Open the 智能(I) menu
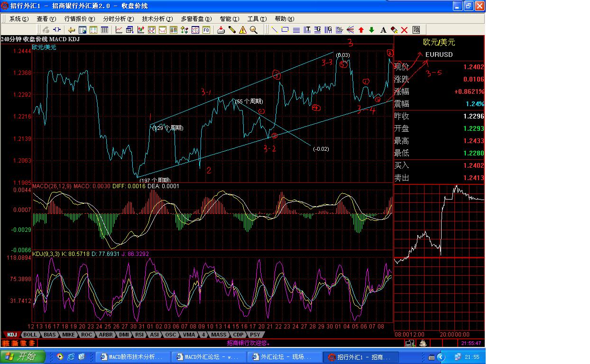The image size is (590, 364). coord(230,19)
